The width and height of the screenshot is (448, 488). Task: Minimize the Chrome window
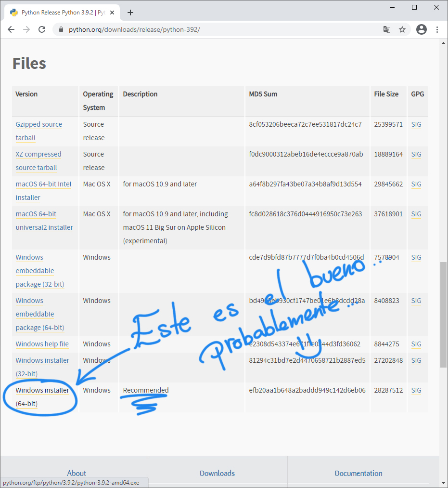(392, 7)
